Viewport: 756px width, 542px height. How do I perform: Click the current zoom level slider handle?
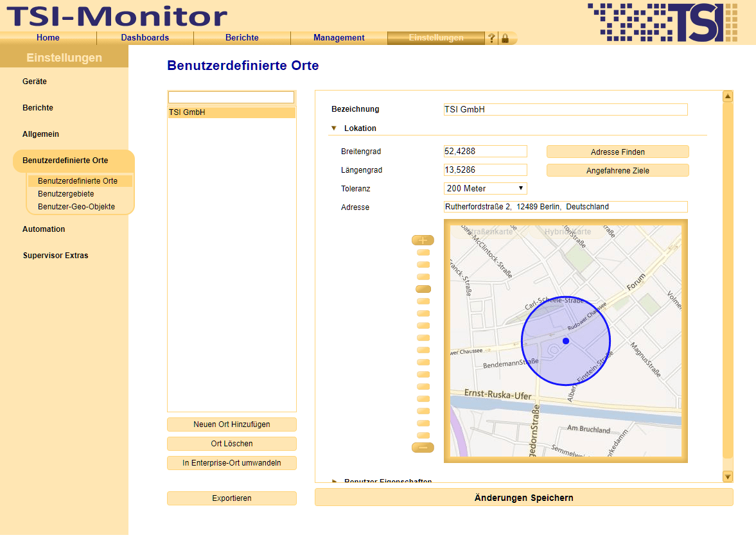coord(423,290)
